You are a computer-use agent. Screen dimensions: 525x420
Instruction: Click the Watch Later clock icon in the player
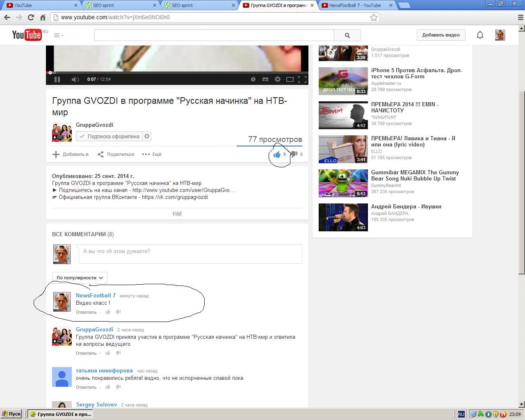(x=253, y=79)
